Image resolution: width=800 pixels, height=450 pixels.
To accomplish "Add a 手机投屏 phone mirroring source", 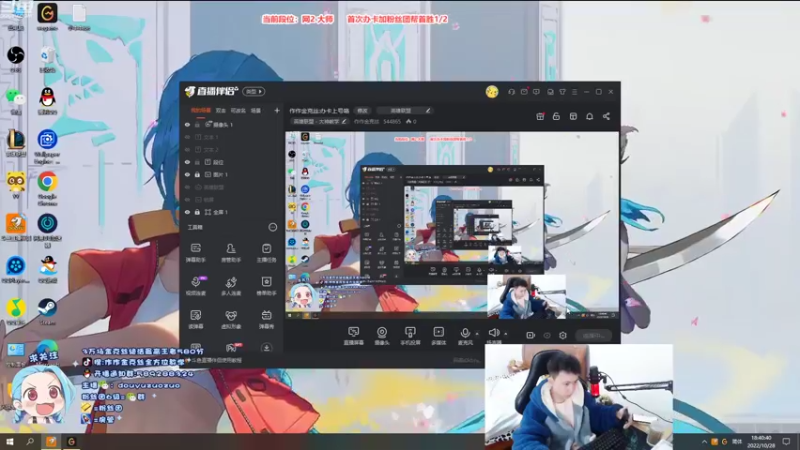I will (x=410, y=336).
